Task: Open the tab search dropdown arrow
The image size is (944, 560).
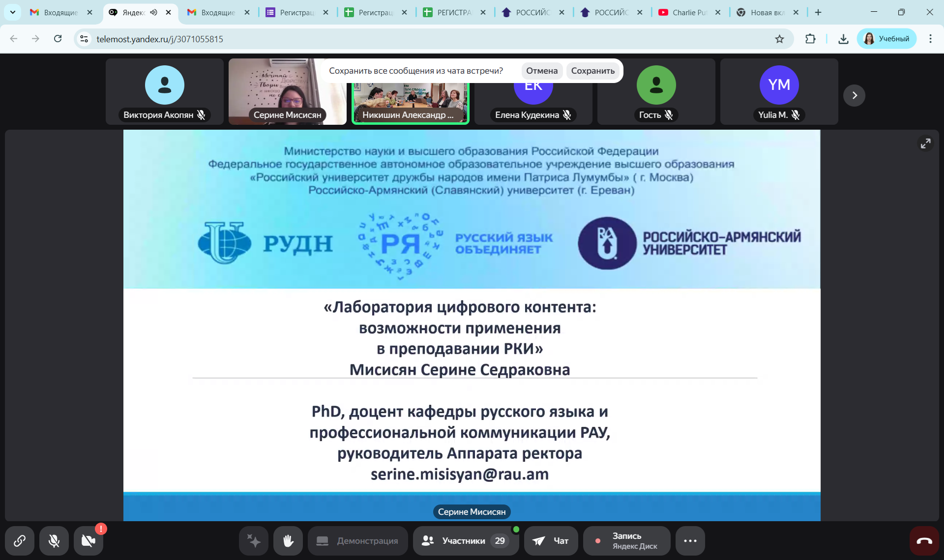Action: click(13, 12)
